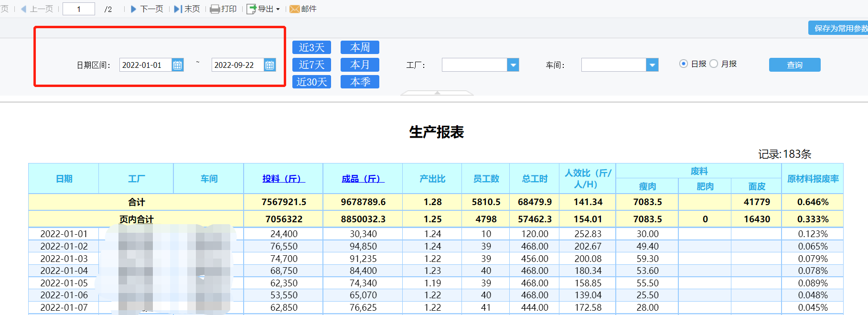Screen dimensions: 868x315
Task: Go to next page with 下一页
Action: tap(147, 9)
